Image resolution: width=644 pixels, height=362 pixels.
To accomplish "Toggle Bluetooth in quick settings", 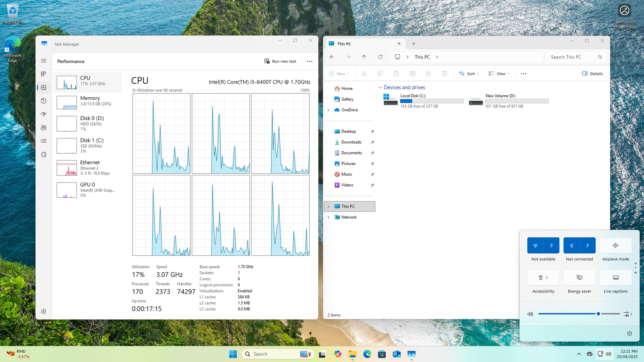I will (572, 245).
